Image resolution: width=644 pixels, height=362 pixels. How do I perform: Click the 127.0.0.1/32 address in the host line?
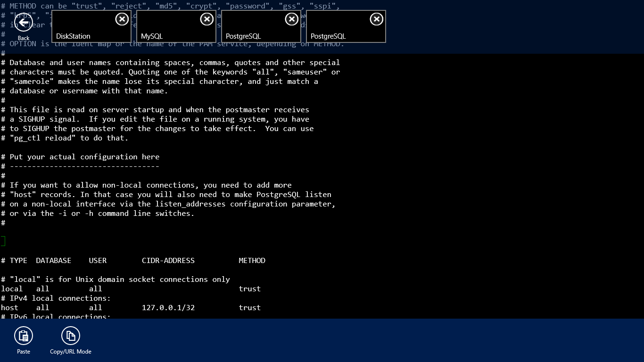[168, 308]
